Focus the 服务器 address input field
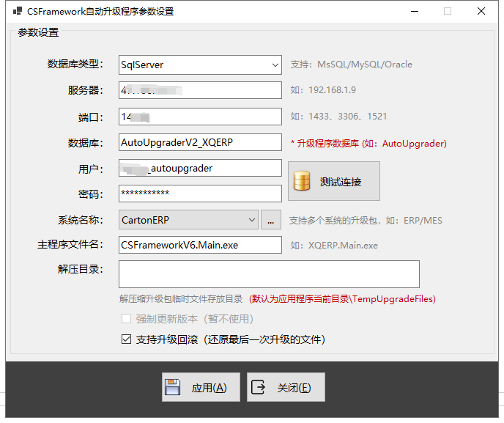This screenshot has width=504, height=423. pyautogui.click(x=200, y=90)
